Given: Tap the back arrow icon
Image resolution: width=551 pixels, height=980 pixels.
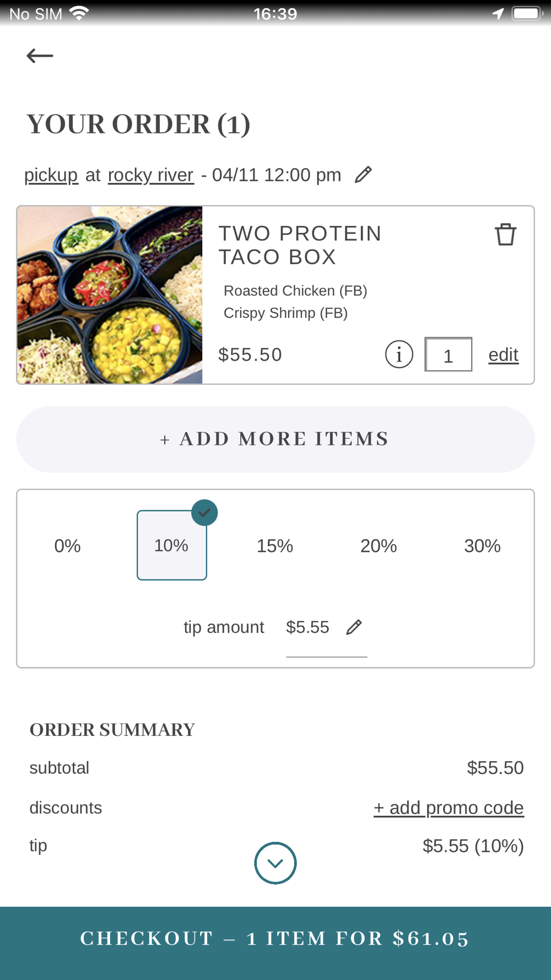Looking at the screenshot, I should point(40,56).
